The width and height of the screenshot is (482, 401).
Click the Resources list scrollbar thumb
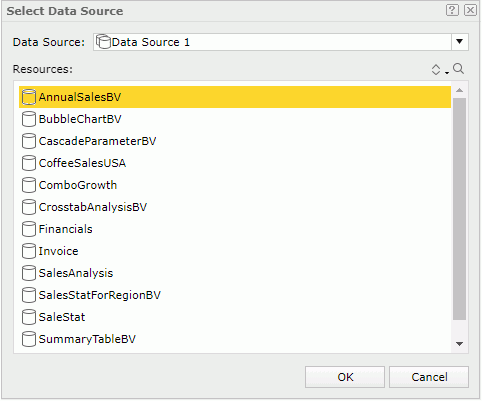460,209
